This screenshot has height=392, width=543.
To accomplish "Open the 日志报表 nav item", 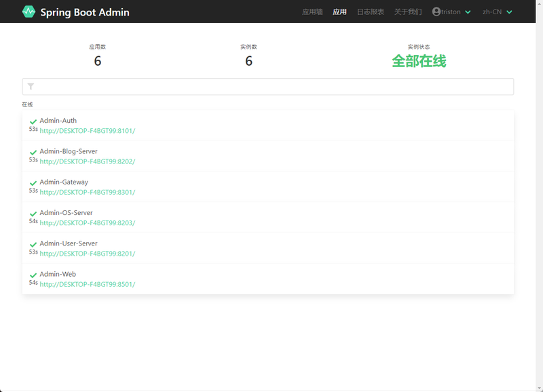I will [x=371, y=12].
